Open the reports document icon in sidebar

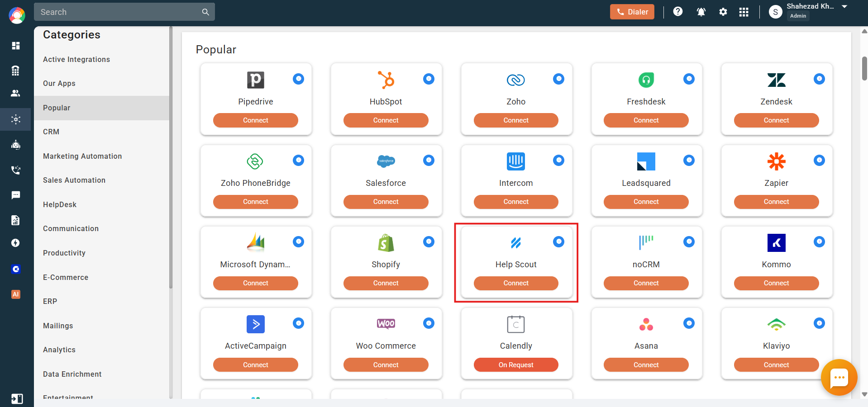tap(16, 220)
